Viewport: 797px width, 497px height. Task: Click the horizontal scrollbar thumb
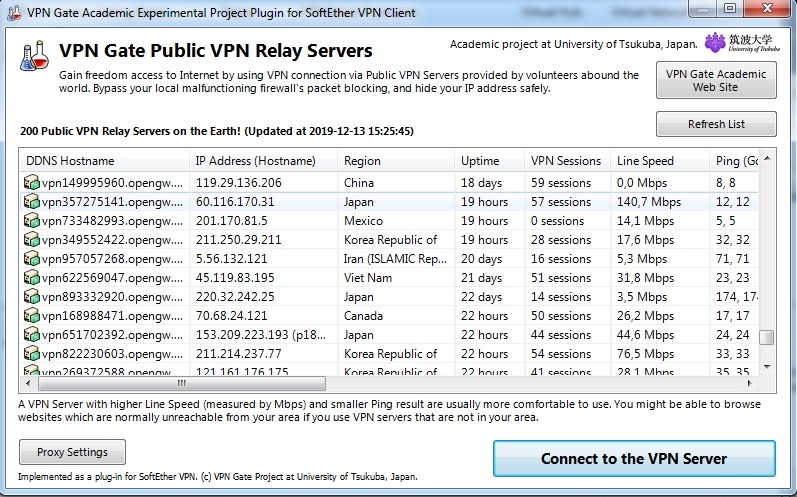[x=181, y=383]
